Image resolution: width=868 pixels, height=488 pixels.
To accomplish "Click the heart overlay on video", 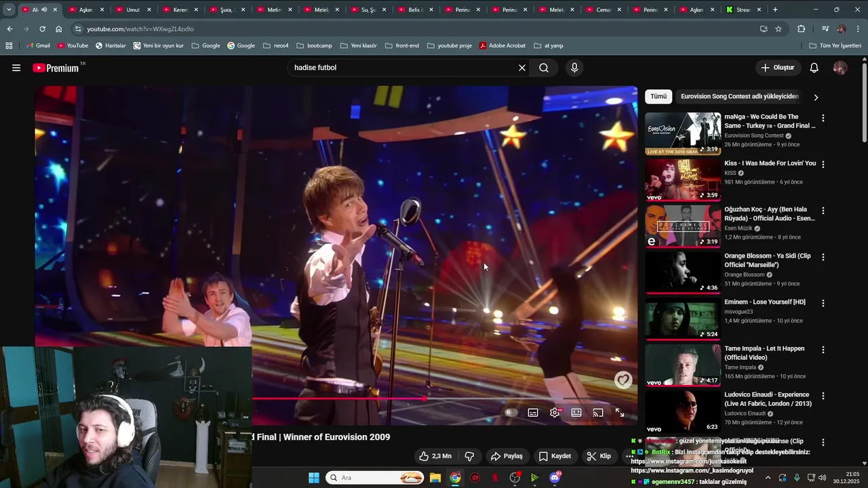I will click(623, 380).
